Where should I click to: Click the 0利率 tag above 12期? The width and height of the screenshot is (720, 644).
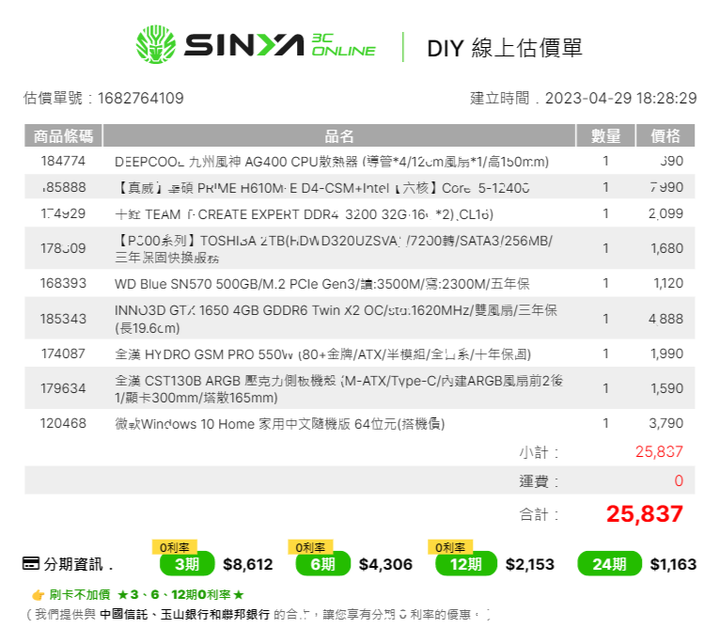[450, 547]
